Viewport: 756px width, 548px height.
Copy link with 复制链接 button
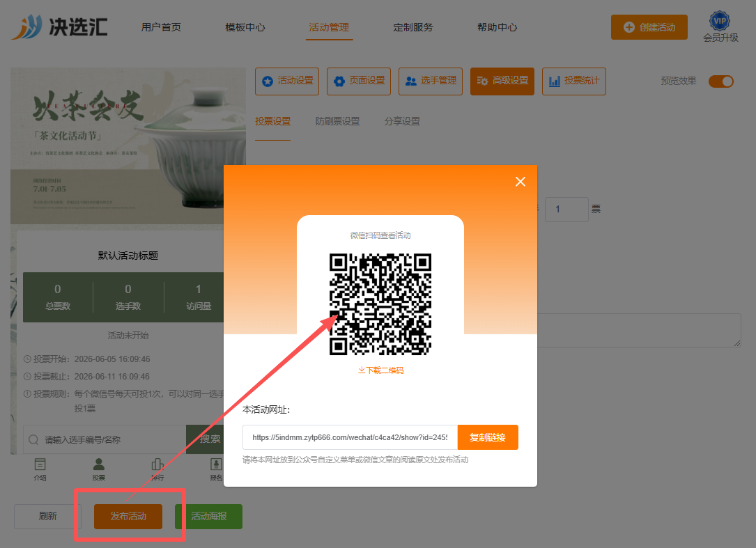[x=488, y=437]
